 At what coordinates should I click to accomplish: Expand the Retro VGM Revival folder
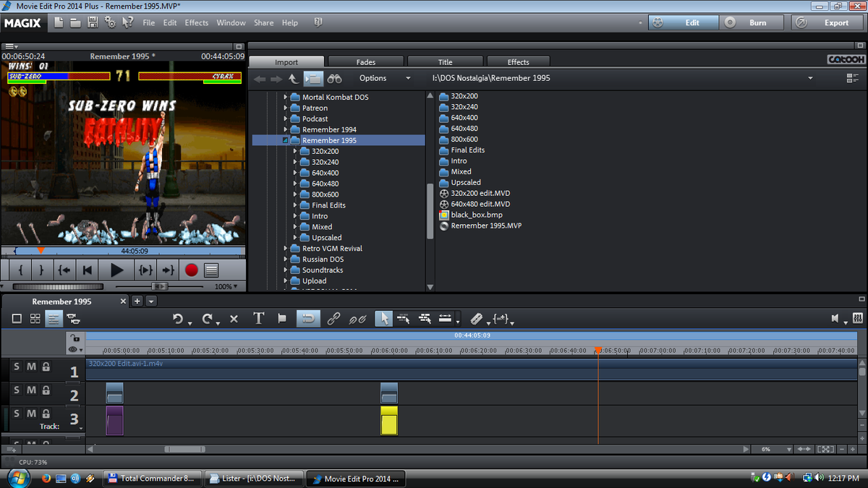pyautogui.click(x=286, y=249)
